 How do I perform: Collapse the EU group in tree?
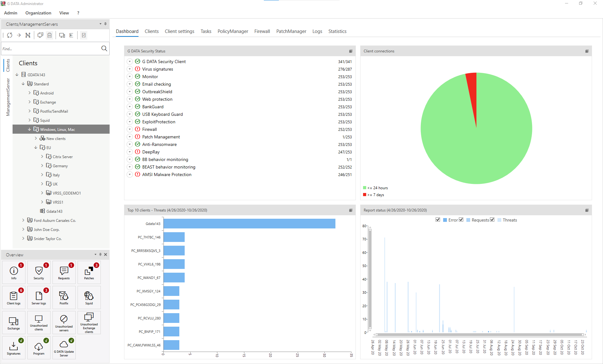click(36, 147)
